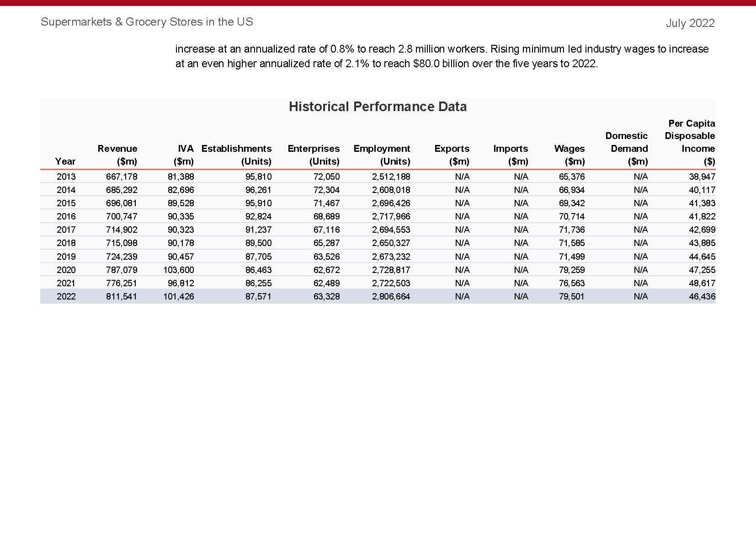Click the IVA column header
The width and height of the screenshot is (756, 535).
click(184, 155)
